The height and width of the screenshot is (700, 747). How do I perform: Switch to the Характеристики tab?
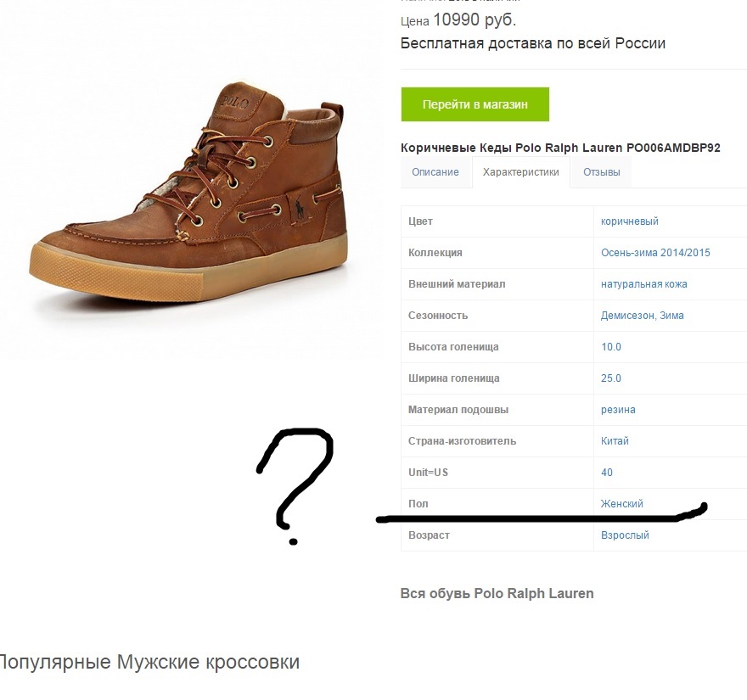520,172
